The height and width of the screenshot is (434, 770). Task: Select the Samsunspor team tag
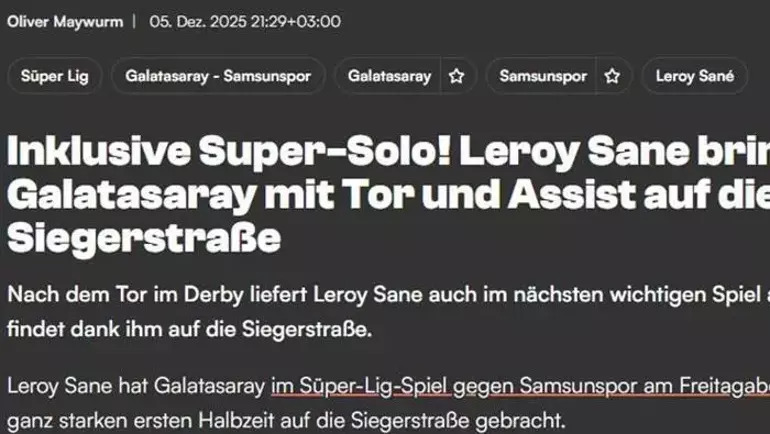[x=543, y=76]
